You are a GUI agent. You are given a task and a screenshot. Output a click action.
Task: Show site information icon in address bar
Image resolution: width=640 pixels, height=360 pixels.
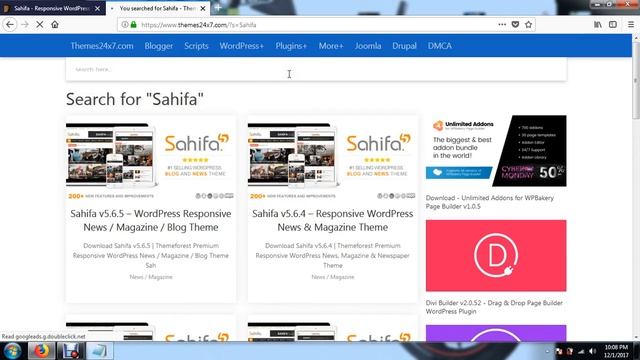(125, 24)
